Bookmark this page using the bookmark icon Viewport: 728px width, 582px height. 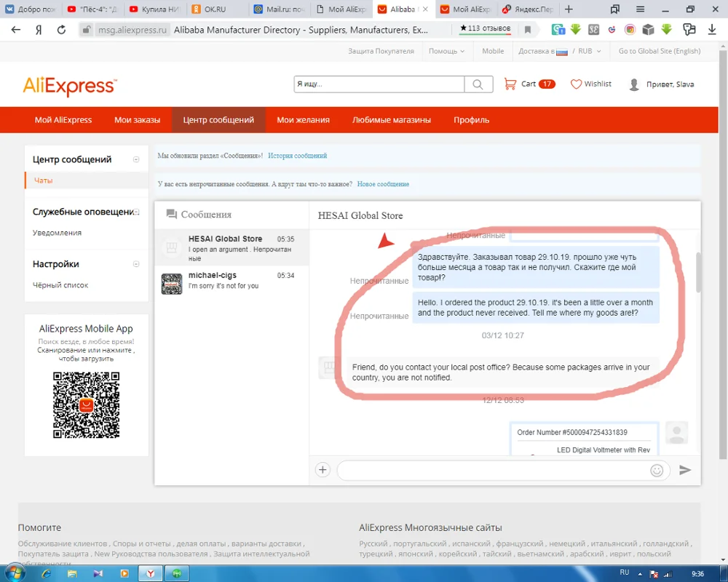tap(528, 30)
